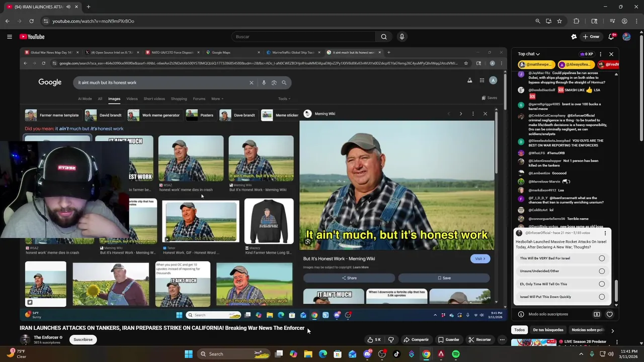Open @AlwaysRea super chat chip
The width and height of the screenshot is (644, 362).
576,64
